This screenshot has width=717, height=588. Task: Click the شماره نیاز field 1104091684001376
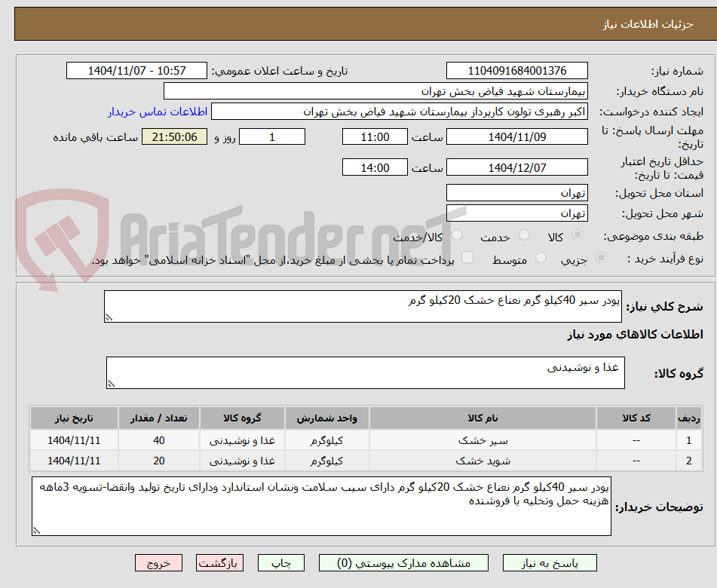(x=516, y=71)
